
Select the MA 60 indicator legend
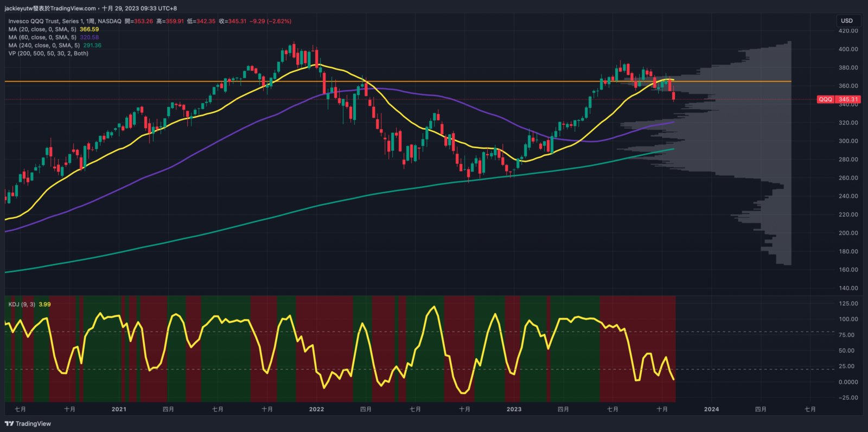[x=42, y=37]
